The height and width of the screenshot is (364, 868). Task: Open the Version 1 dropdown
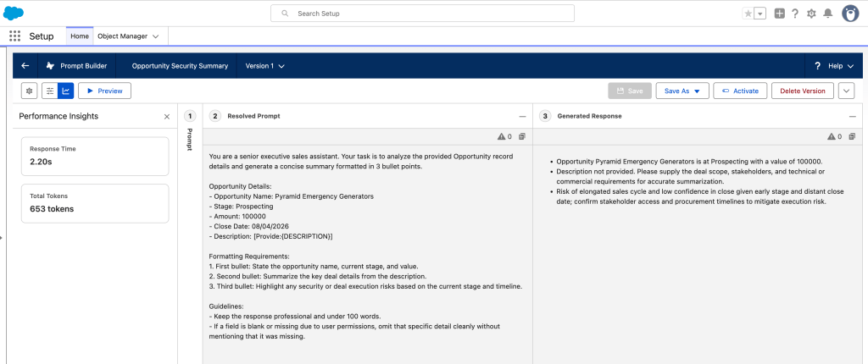pyautogui.click(x=265, y=66)
